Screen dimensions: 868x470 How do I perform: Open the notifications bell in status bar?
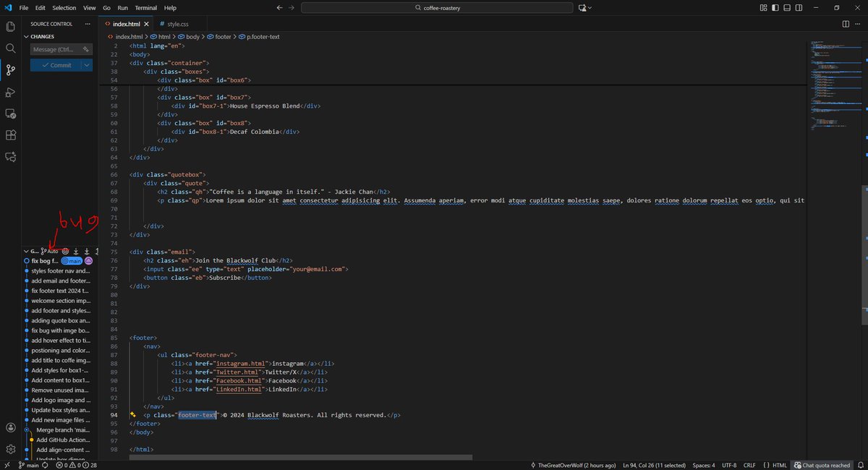(859, 465)
